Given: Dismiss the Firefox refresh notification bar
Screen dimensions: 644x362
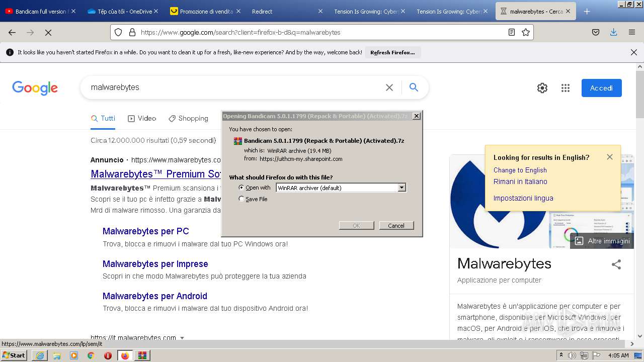Looking at the screenshot, I should pos(634,52).
